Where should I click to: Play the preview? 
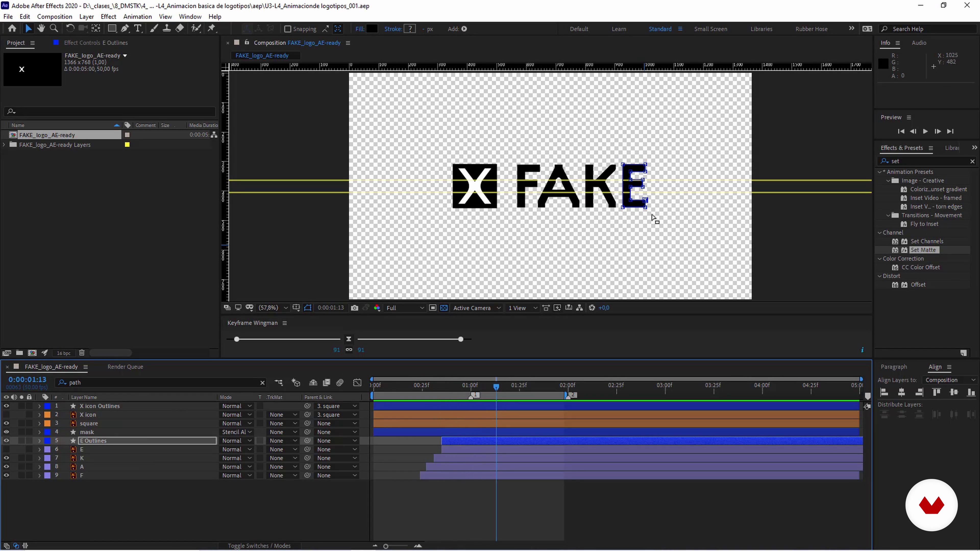925,131
